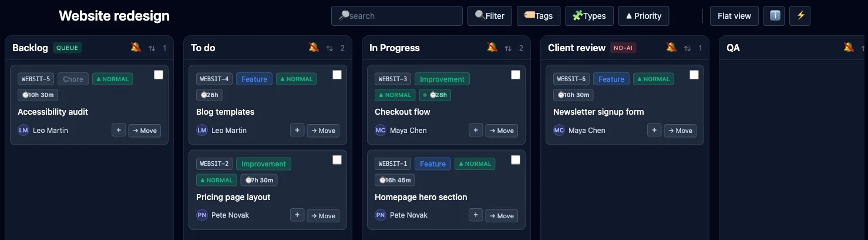Click the NO-AI badge on Client review
This screenshot has height=240, width=868.
point(623,48)
